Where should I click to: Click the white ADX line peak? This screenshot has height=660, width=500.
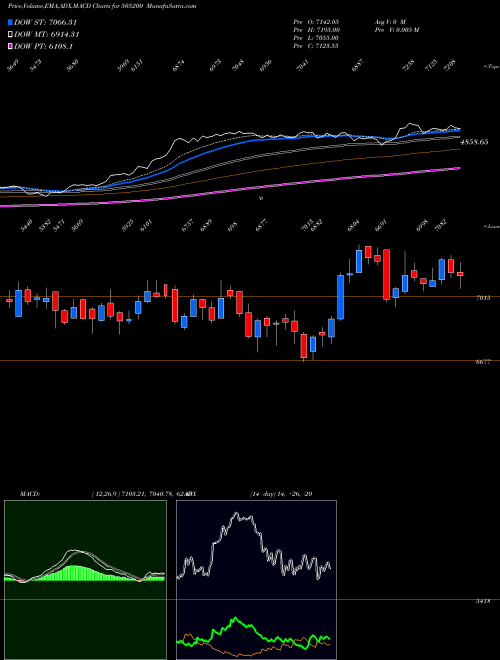[x=237, y=514]
